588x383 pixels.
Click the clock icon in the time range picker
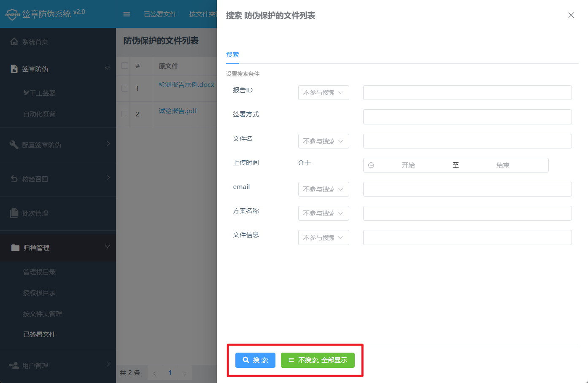371,165
